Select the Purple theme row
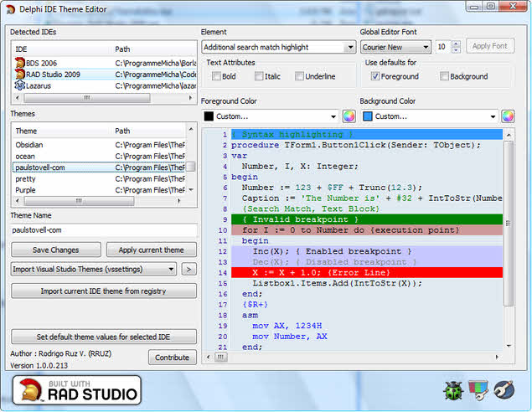The image size is (532, 412). (99, 190)
